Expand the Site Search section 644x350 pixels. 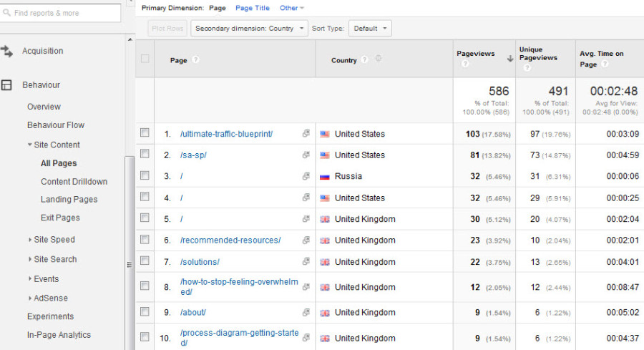pyautogui.click(x=29, y=259)
